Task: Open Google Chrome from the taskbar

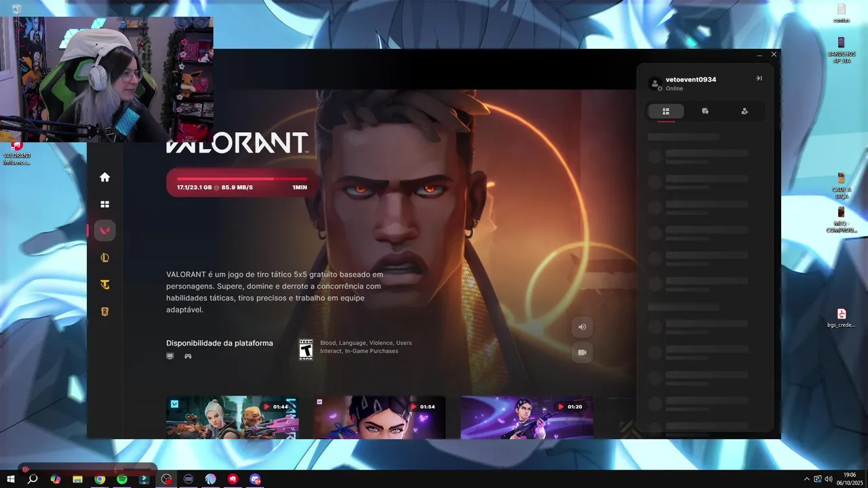Action: (100, 479)
